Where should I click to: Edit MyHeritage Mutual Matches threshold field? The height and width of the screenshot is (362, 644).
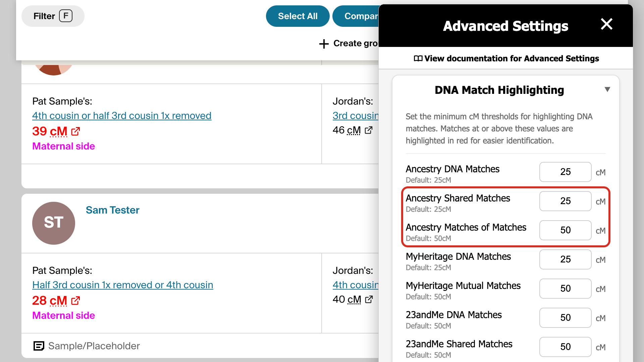[x=565, y=289]
